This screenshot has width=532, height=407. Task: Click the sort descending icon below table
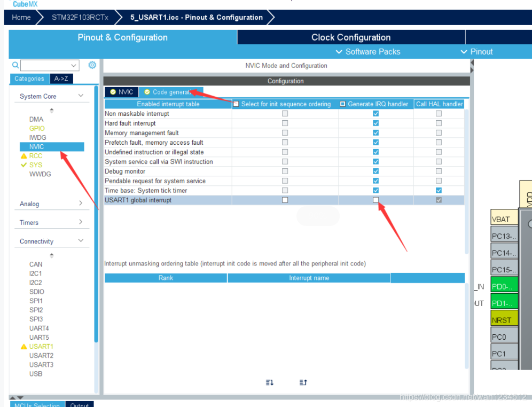click(270, 382)
